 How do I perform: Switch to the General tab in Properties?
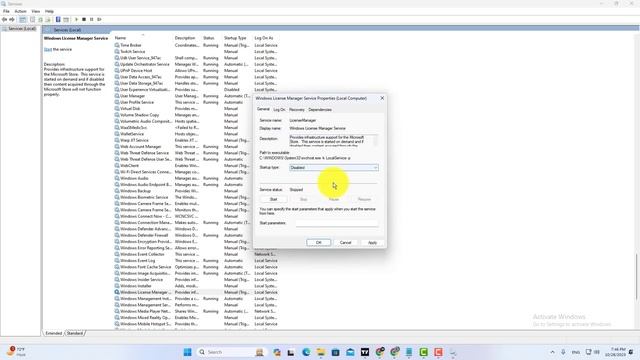coord(263,109)
